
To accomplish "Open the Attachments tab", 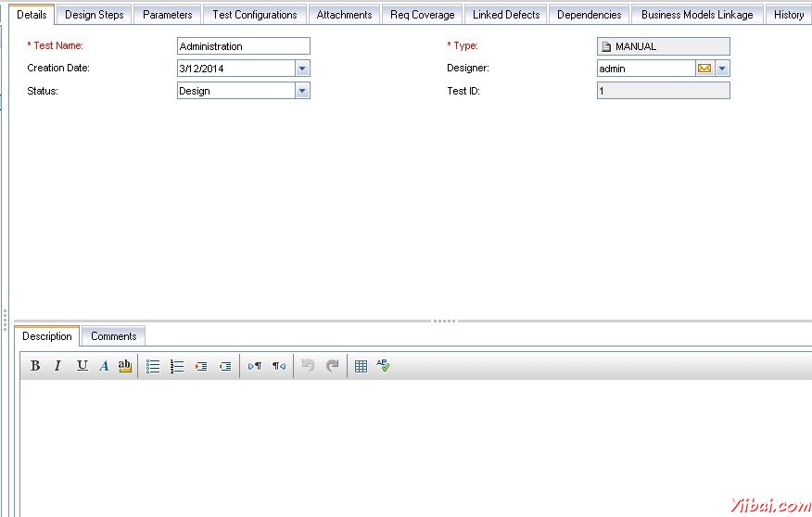I will coord(344,15).
